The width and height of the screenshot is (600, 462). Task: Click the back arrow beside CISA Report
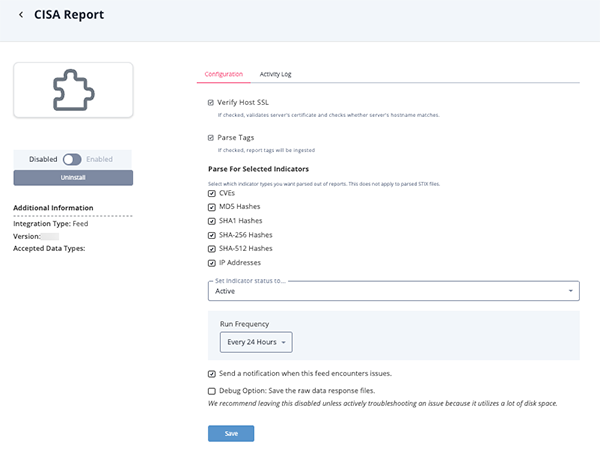21,15
